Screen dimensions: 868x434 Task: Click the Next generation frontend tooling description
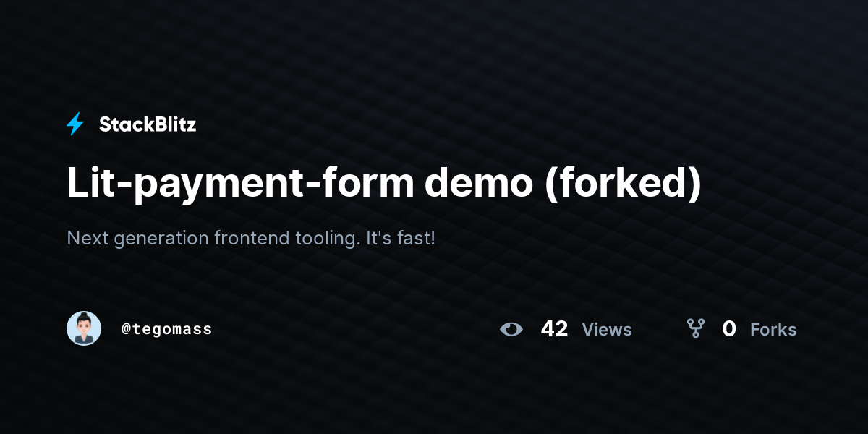click(x=251, y=238)
